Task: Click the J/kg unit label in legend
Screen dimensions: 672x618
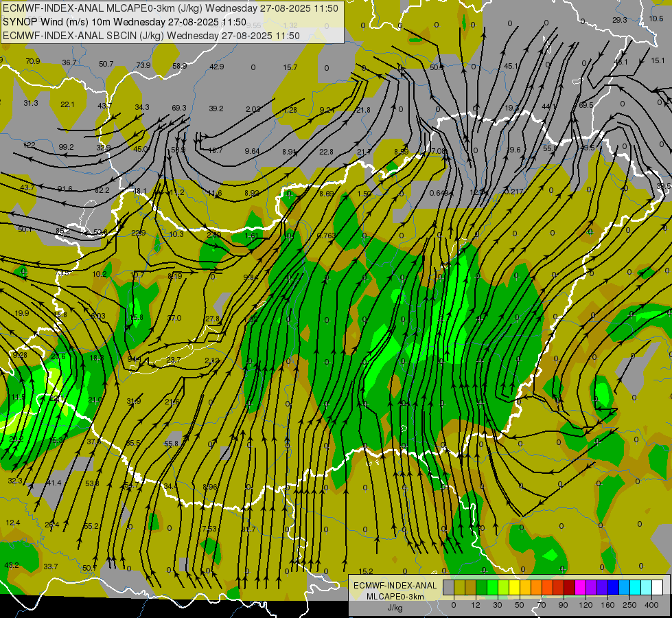Action: (395, 608)
